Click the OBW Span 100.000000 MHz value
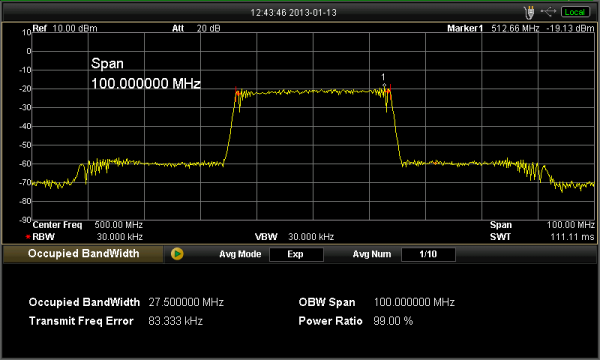Image resolution: width=600 pixels, height=360 pixels. click(414, 302)
